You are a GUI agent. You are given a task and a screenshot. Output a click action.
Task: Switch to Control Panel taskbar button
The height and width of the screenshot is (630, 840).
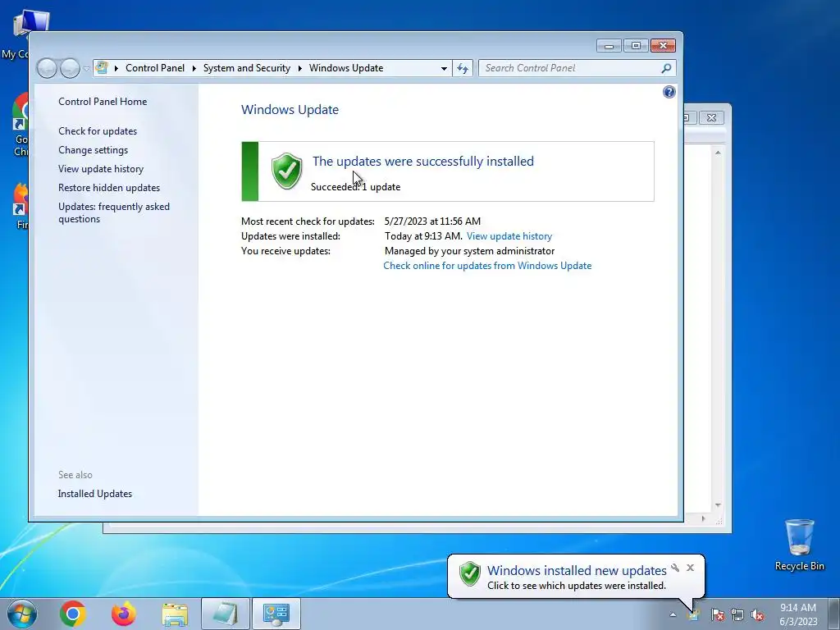click(276, 614)
